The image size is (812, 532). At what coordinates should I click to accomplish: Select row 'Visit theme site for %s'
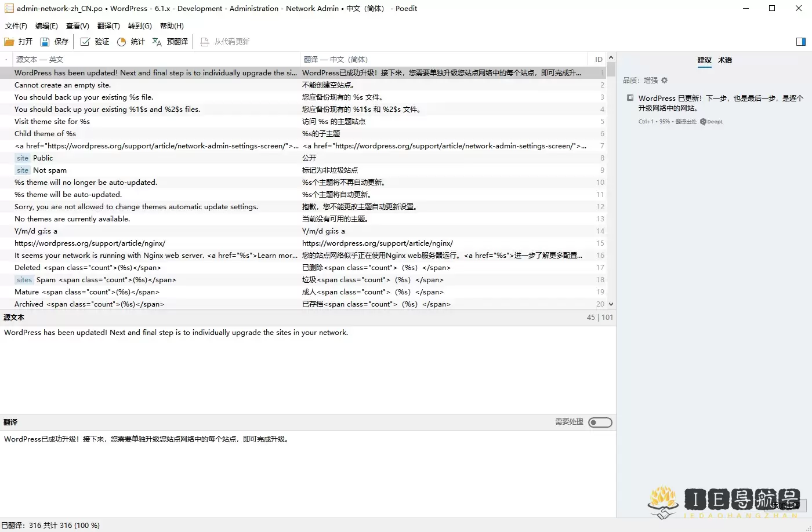[x=303, y=122]
